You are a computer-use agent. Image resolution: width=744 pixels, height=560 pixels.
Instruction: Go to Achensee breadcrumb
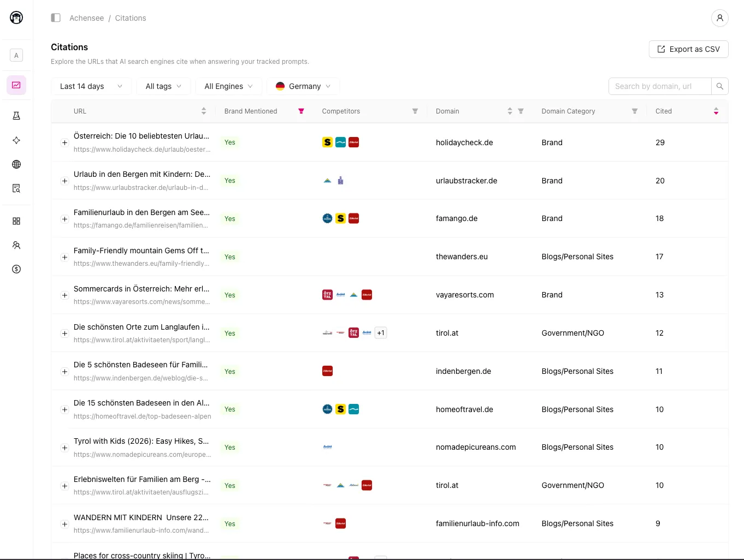pos(86,18)
